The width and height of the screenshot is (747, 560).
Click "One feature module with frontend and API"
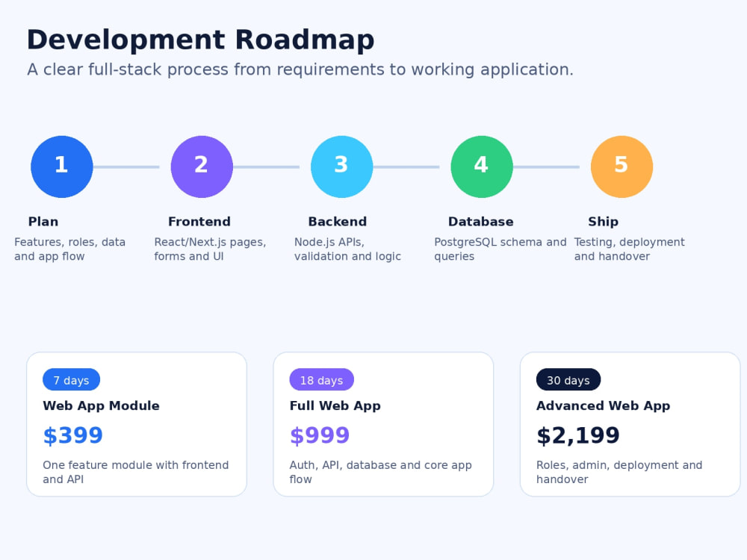(136, 472)
